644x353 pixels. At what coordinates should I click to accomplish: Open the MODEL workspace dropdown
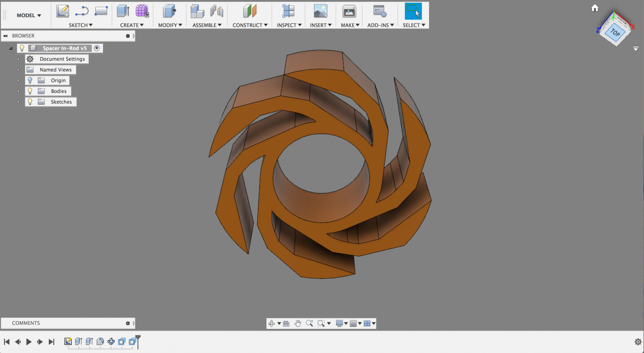click(x=29, y=15)
